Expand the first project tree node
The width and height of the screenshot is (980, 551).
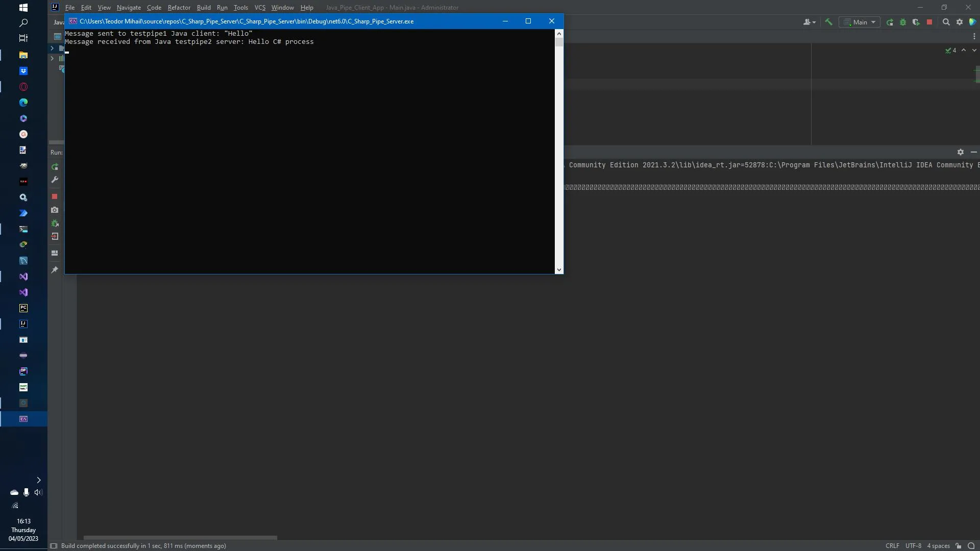click(x=52, y=48)
